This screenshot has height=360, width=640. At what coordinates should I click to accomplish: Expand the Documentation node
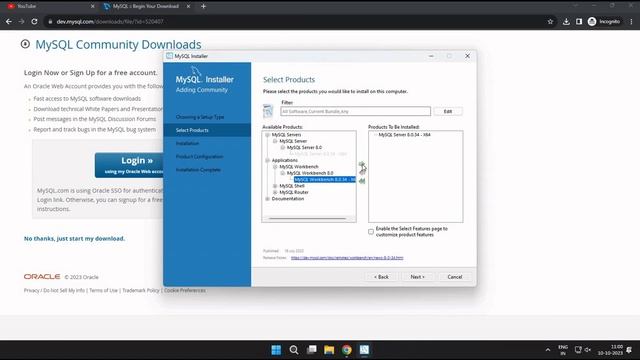tap(267, 199)
